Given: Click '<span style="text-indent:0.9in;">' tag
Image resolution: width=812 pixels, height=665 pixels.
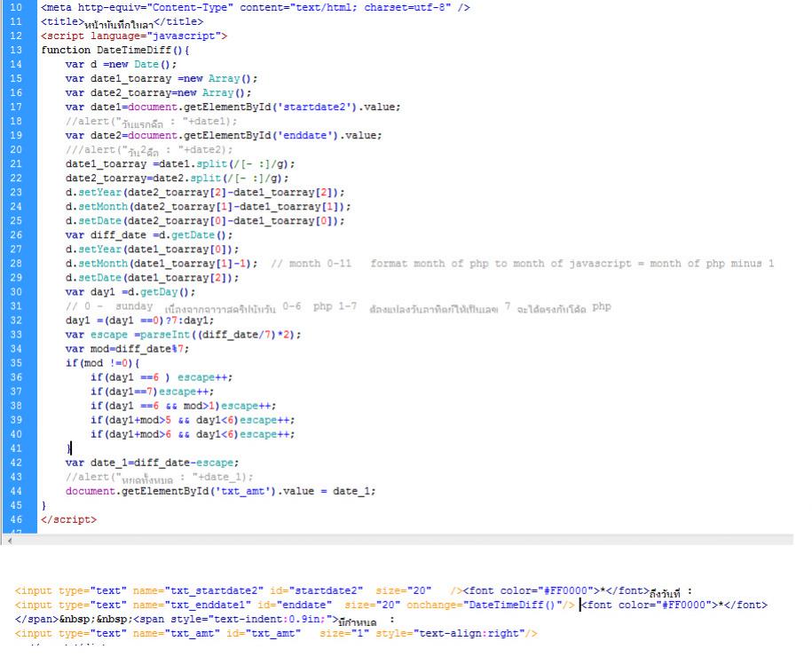Looking at the screenshot, I should (236, 620).
